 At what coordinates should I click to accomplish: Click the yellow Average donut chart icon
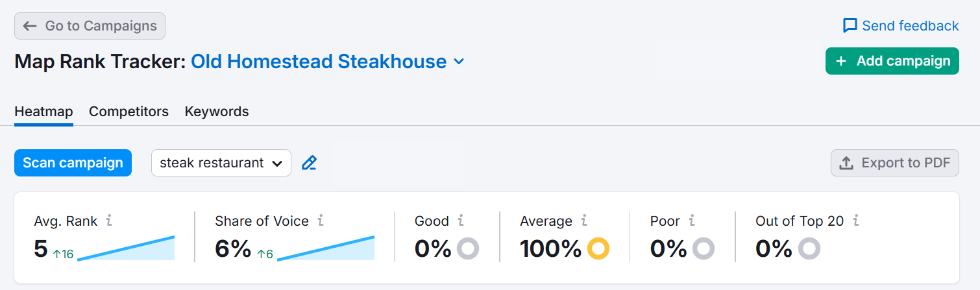(x=598, y=248)
